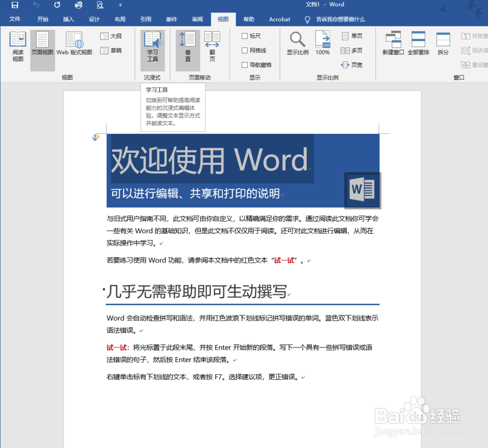488x448 pixels.
Task: Switch to 大纲 outline view
Action: pos(111,36)
